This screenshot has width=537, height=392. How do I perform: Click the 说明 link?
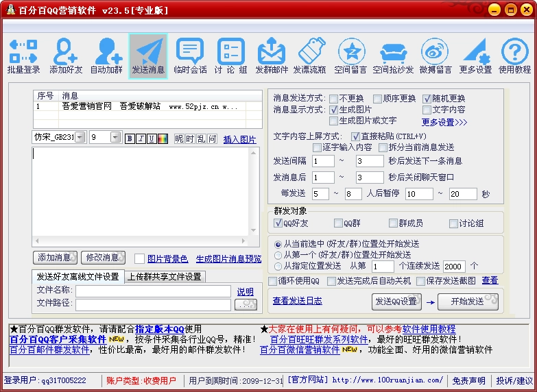[246, 292]
